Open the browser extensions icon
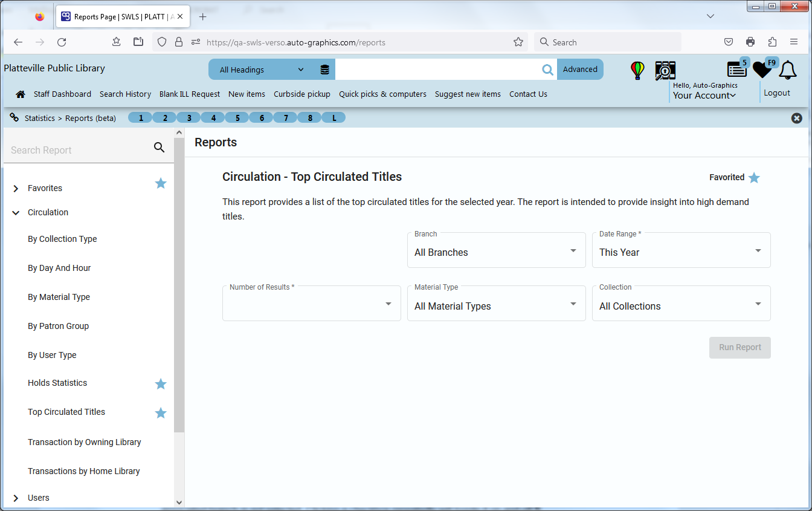 coord(772,42)
